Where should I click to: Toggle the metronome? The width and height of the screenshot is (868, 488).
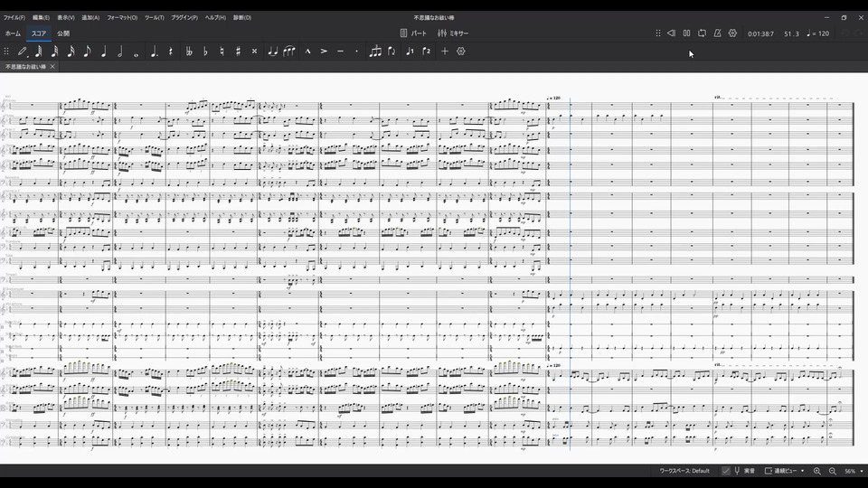pyautogui.click(x=717, y=33)
